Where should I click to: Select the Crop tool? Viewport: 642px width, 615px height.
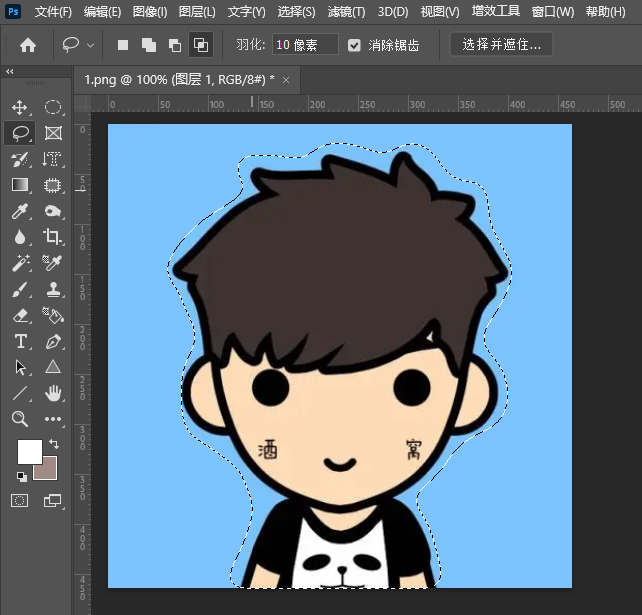[x=52, y=237]
